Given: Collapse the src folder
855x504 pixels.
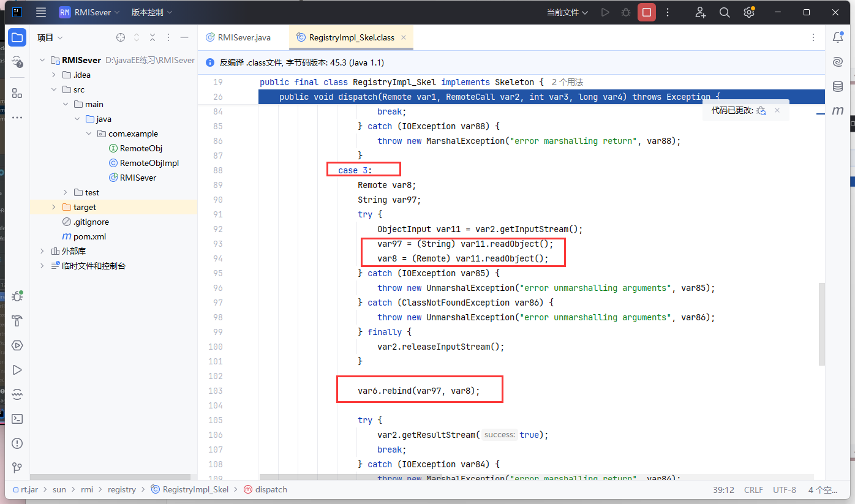Looking at the screenshot, I should (53, 89).
